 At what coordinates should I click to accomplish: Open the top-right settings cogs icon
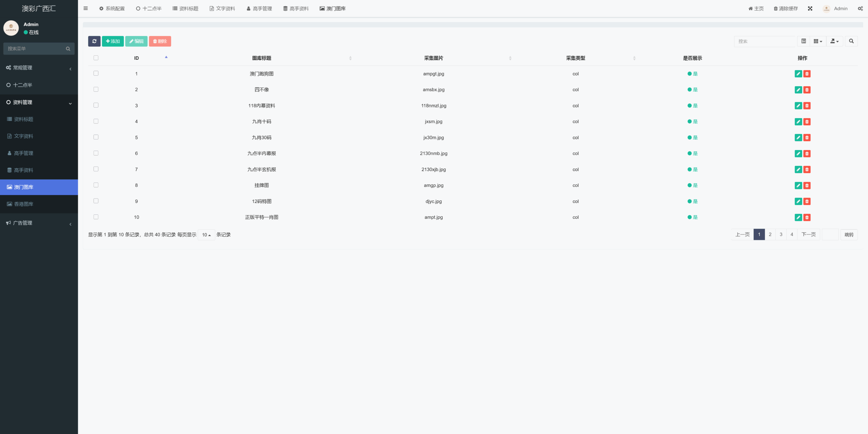coord(860,8)
